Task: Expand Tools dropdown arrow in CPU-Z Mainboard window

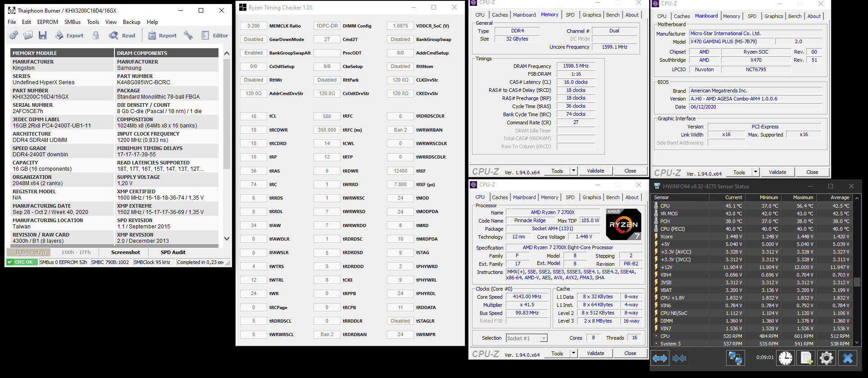Action: click(755, 172)
